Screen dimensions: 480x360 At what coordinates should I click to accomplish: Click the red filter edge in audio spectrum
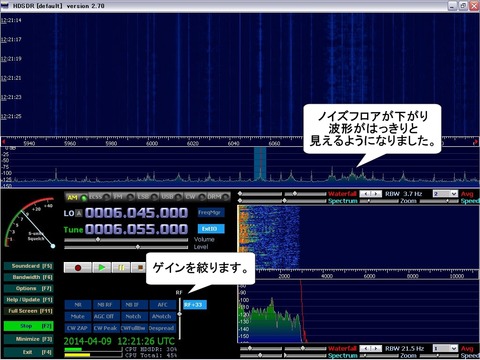click(x=303, y=311)
